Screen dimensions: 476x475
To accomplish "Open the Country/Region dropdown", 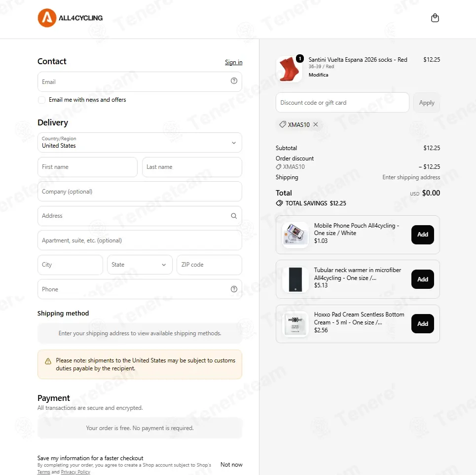I will [x=140, y=143].
